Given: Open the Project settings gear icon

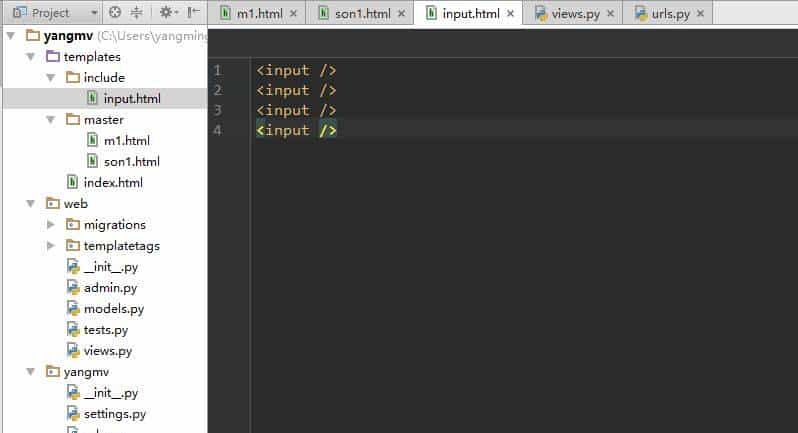Looking at the screenshot, I should click(168, 12).
